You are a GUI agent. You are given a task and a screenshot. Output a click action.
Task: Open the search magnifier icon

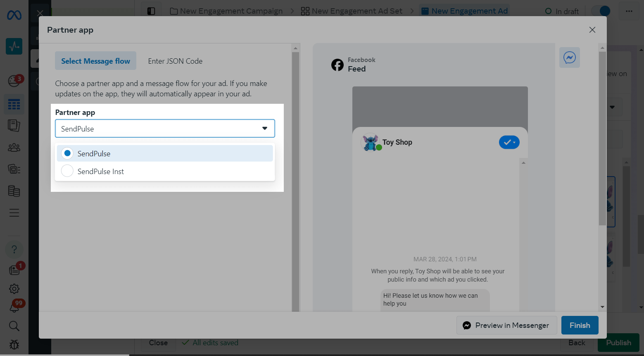pos(14,326)
